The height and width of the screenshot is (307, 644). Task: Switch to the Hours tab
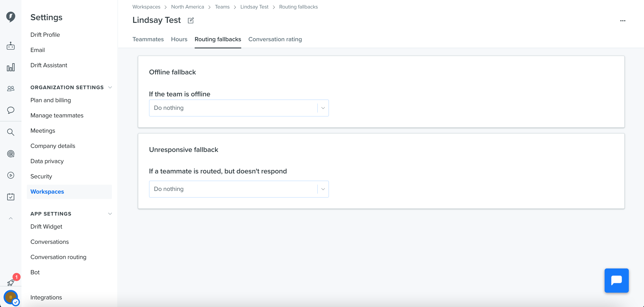179,39
